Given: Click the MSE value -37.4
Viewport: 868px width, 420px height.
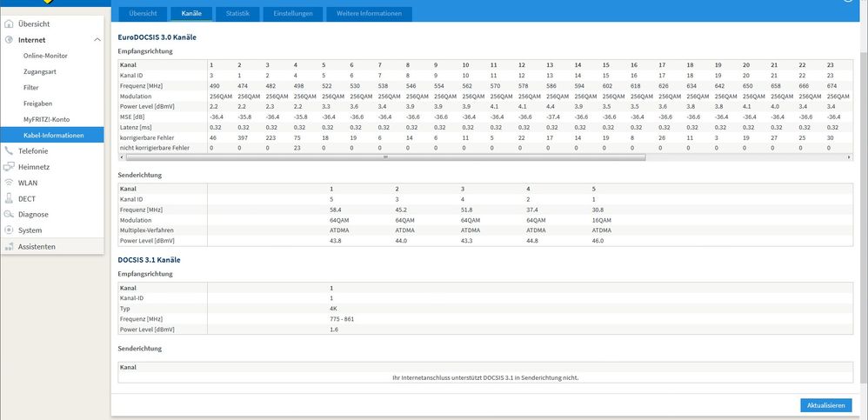Looking at the screenshot, I should coord(552,117).
